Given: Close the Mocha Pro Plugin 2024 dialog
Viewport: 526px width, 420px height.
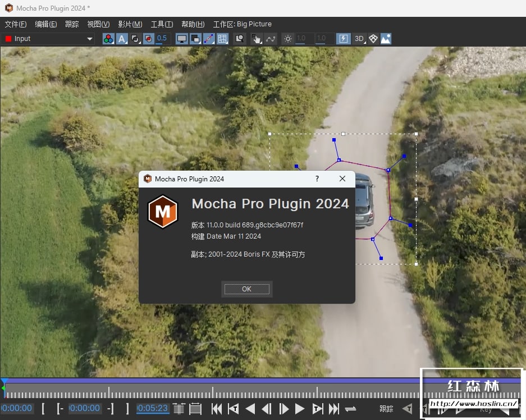Looking at the screenshot, I should [342, 179].
